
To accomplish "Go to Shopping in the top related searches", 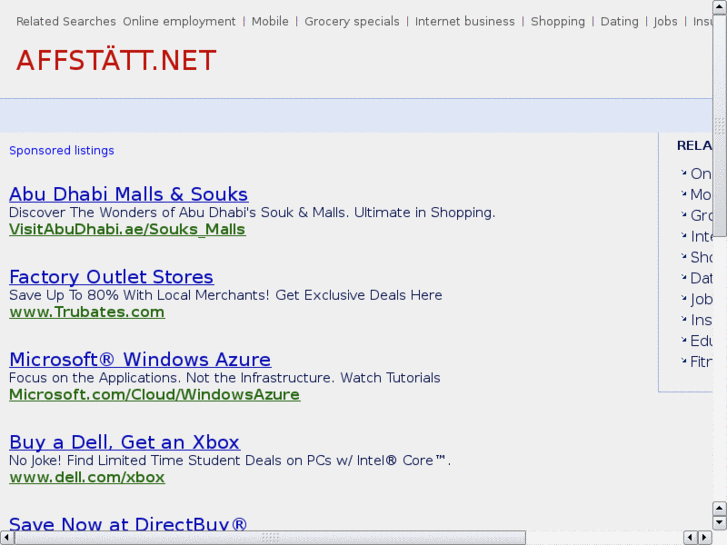I will (x=558, y=21).
